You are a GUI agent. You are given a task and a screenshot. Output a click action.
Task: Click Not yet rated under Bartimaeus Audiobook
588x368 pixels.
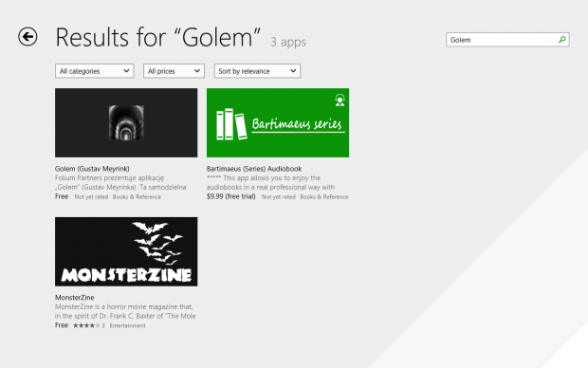click(x=278, y=197)
